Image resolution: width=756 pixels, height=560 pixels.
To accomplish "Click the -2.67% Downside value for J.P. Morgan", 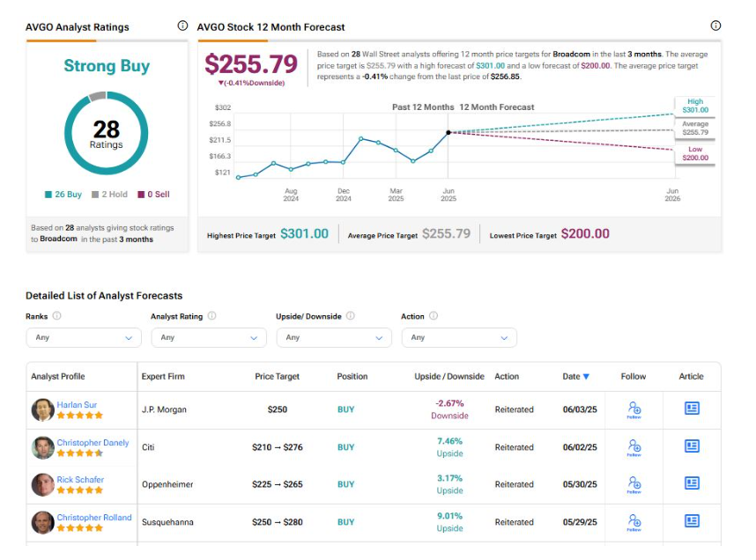I will [x=449, y=409].
